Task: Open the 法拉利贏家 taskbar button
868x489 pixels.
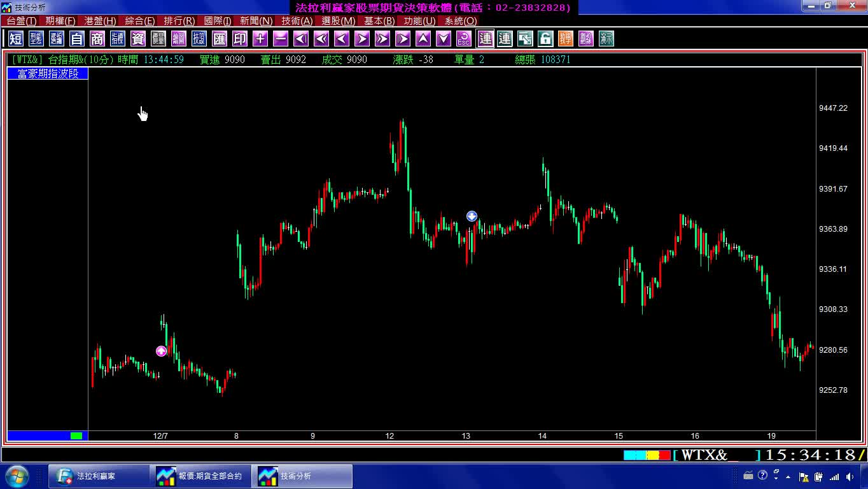Action: [x=100, y=476]
